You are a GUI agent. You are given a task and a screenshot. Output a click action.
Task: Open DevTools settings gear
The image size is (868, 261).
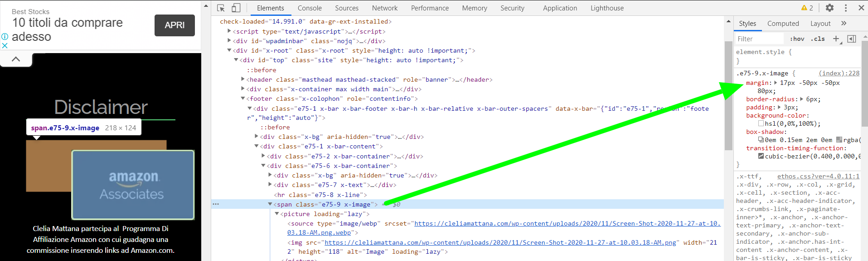pyautogui.click(x=829, y=8)
